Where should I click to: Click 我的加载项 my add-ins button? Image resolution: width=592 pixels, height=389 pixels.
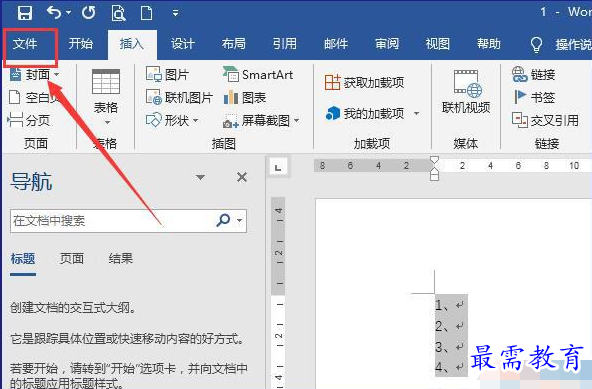[365, 113]
